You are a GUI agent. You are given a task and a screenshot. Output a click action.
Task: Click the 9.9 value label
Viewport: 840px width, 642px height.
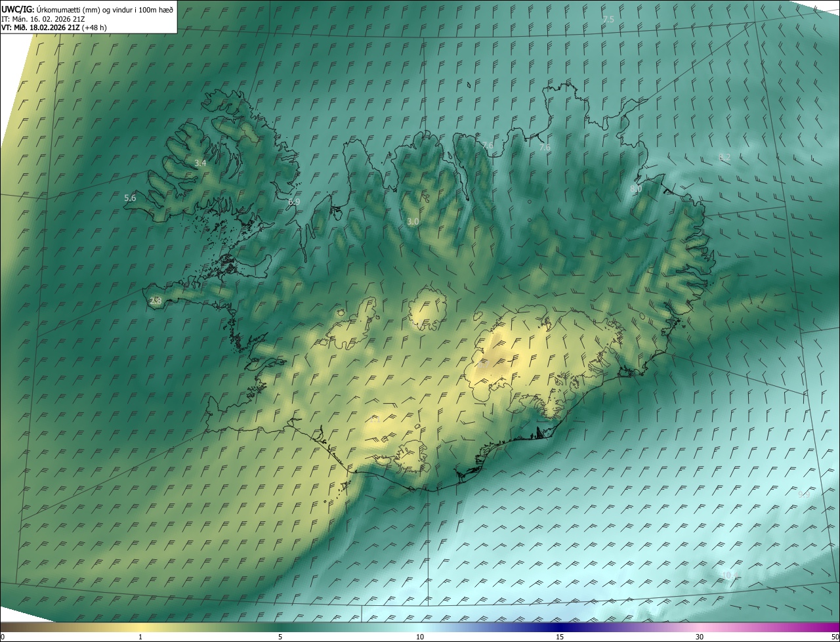click(x=804, y=494)
